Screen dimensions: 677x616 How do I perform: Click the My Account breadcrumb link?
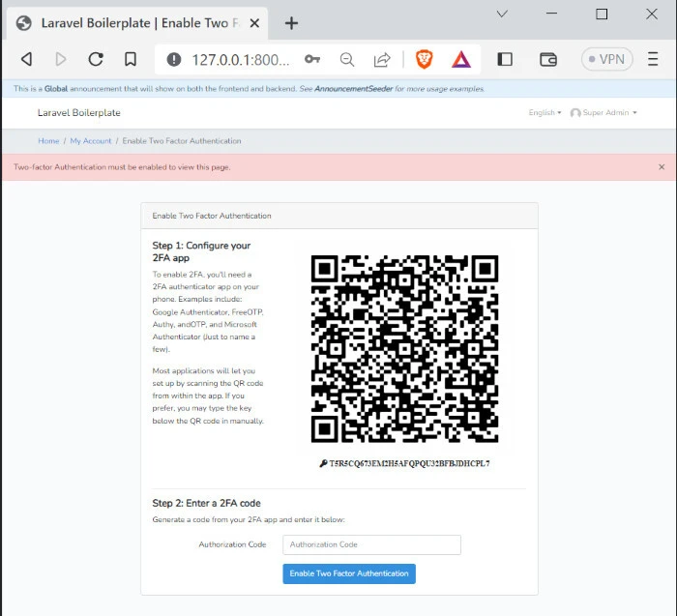point(91,141)
